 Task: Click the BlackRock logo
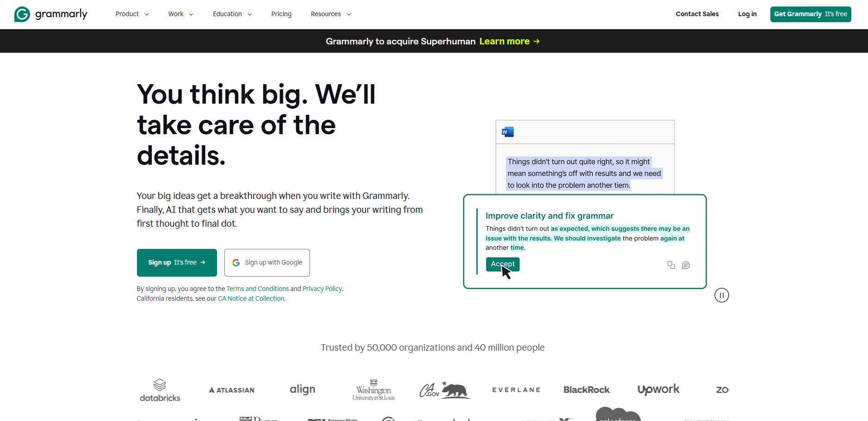(x=587, y=390)
